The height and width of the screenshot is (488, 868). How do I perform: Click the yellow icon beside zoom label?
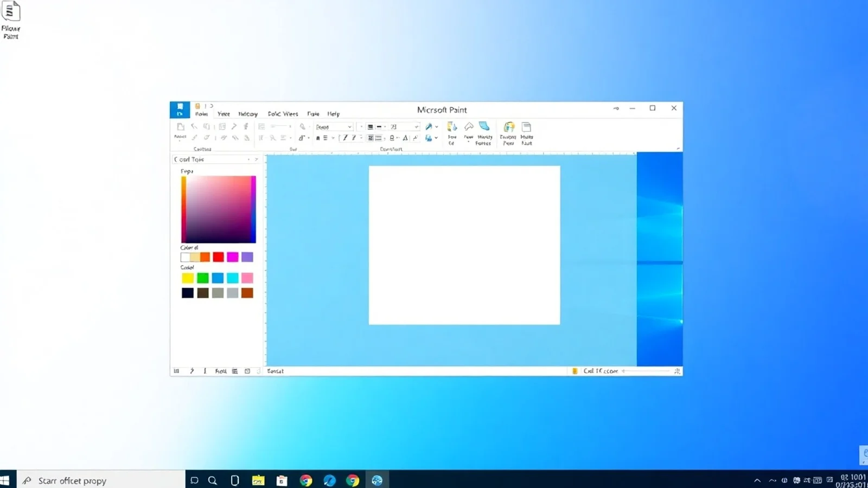(575, 371)
